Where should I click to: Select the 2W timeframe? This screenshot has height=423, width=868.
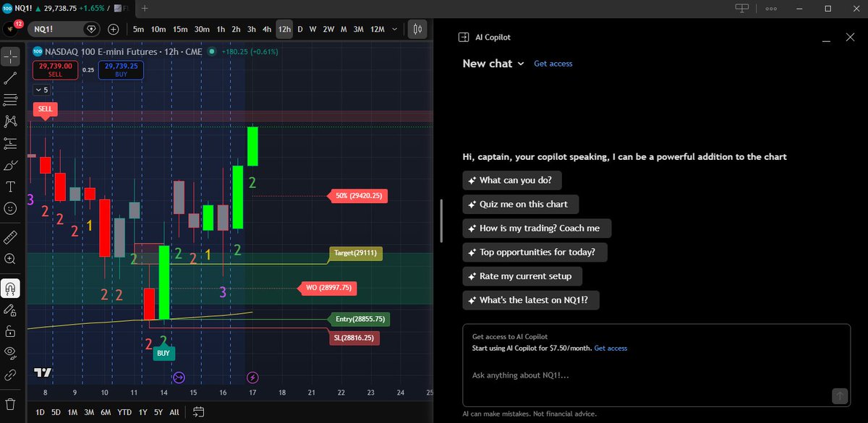(x=328, y=30)
